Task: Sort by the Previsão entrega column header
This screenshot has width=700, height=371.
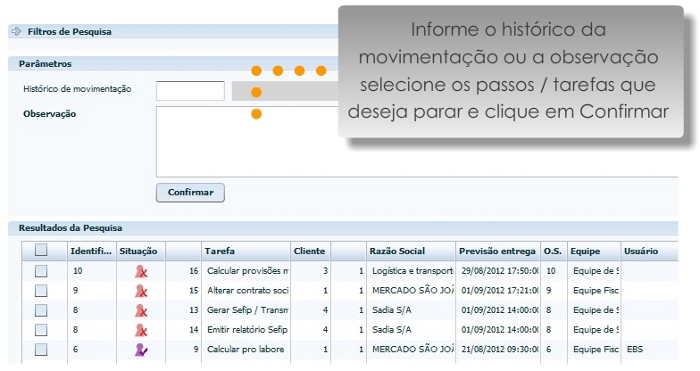Action: point(498,251)
